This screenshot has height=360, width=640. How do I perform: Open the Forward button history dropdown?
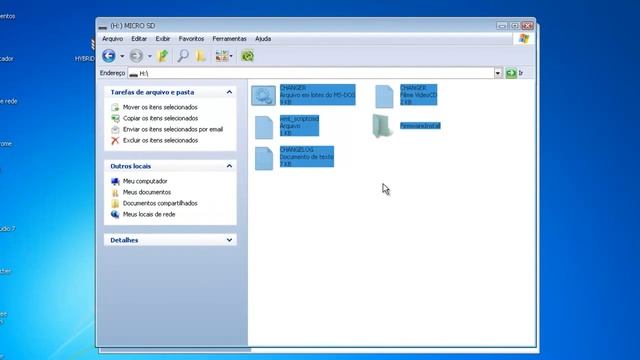click(x=149, y=56)
